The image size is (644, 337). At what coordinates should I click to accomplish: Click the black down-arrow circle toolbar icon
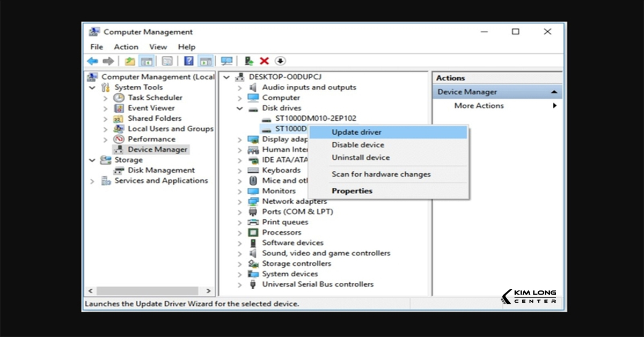click(x=281, y=61)
